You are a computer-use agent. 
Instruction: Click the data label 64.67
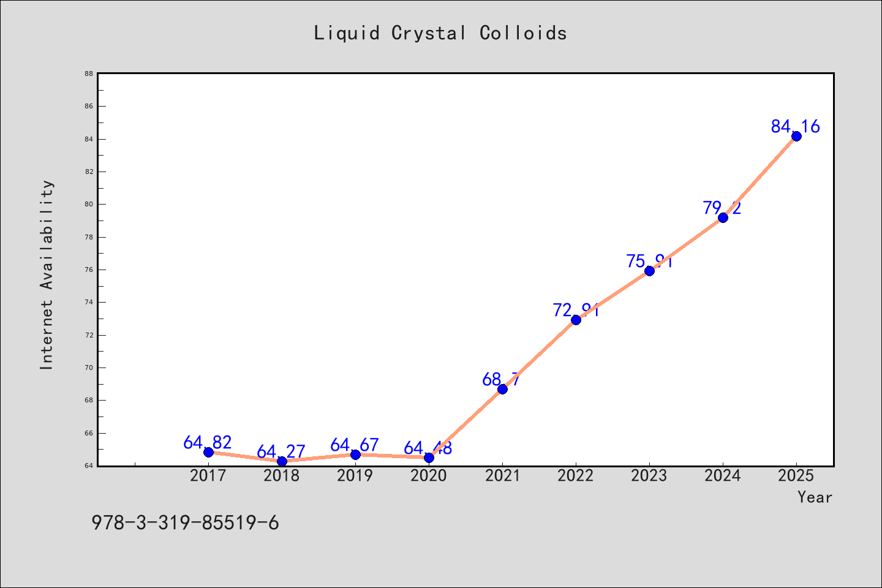click(355, 445)
